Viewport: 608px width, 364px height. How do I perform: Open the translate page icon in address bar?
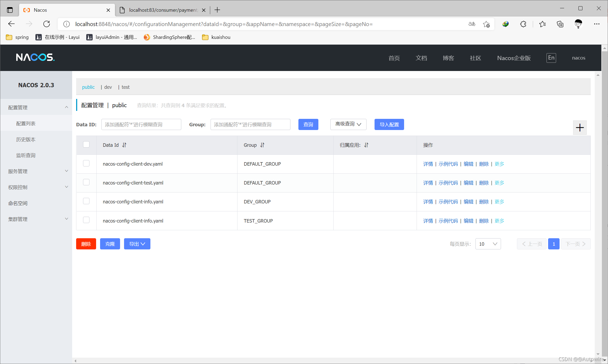click(472, 24)
